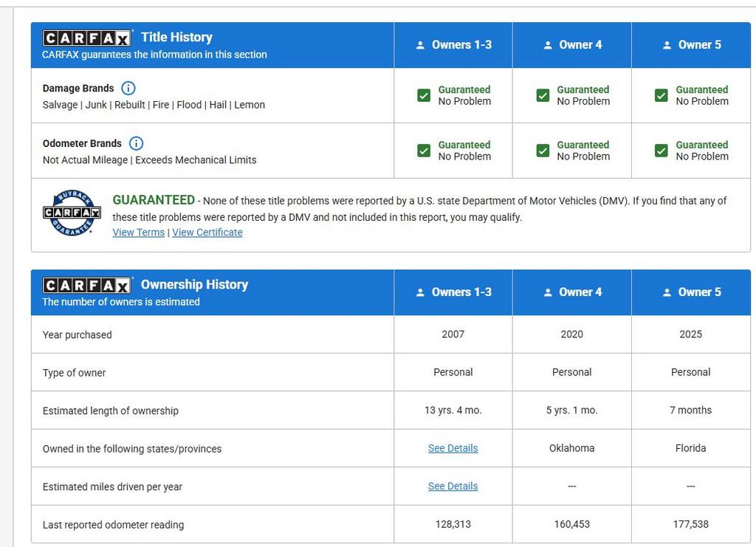
Task: Open the View Certificate link
Action: point(207,233)
